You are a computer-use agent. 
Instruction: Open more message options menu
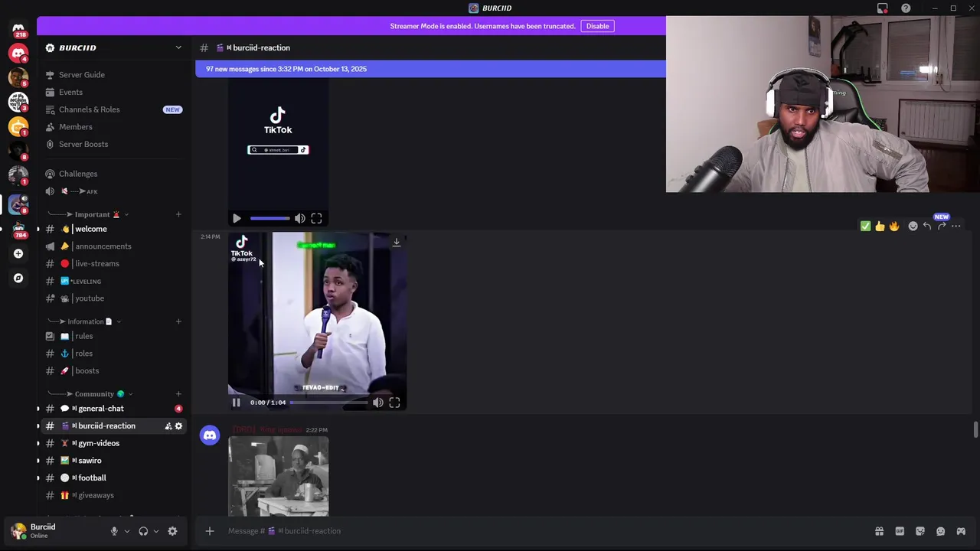(956, 227)
